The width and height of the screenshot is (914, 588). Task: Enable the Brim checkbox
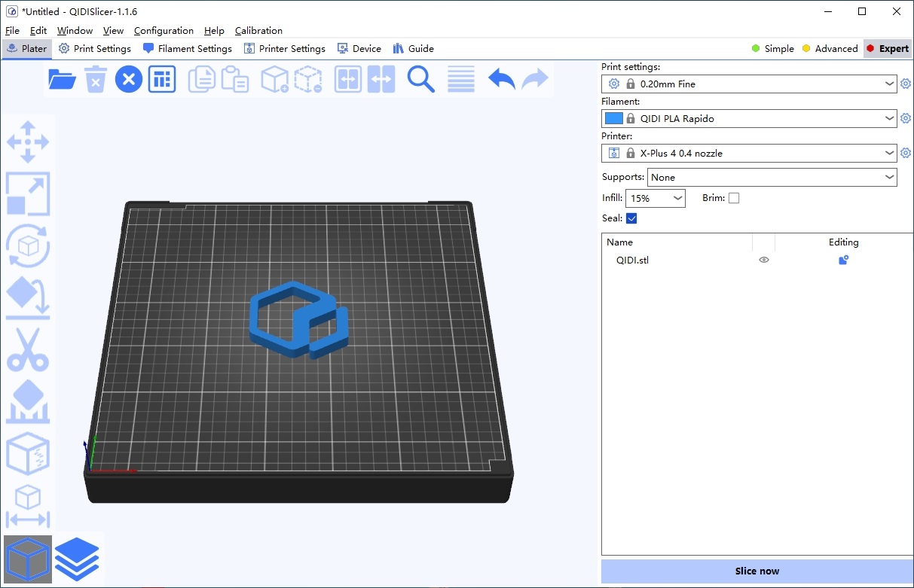[734, 198]
